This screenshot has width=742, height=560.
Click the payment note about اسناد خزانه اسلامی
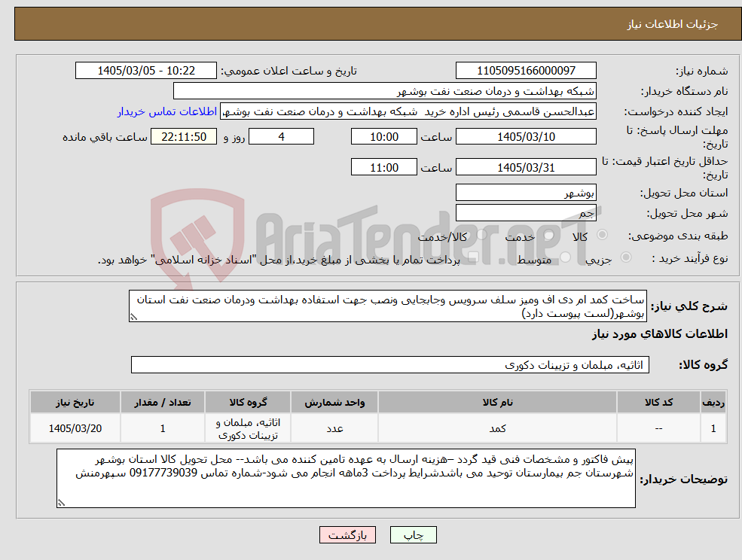pos(279,260)
